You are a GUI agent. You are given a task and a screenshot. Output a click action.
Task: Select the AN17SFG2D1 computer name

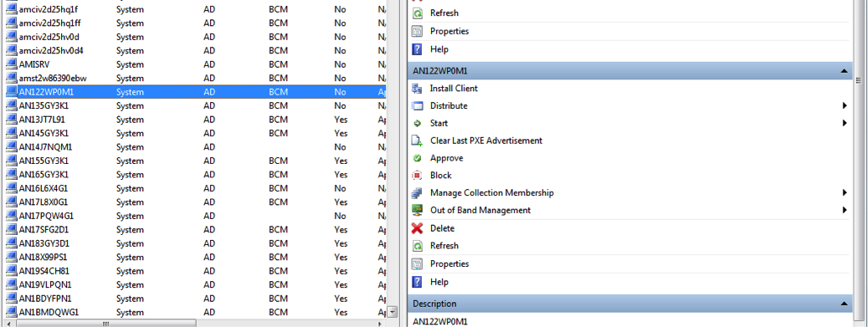tap(44, 230)
